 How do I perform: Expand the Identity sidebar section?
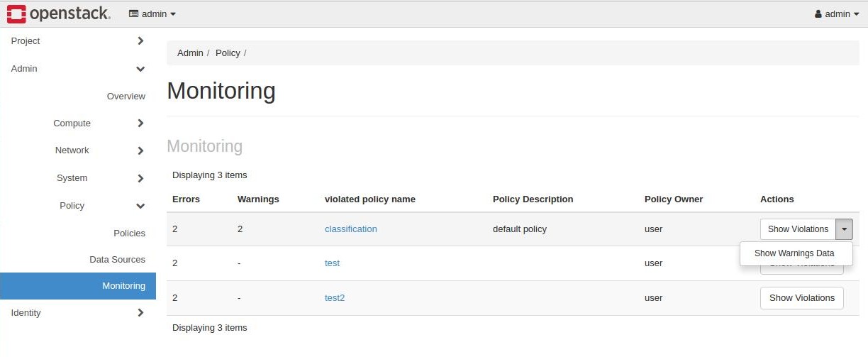coord(78,313)
